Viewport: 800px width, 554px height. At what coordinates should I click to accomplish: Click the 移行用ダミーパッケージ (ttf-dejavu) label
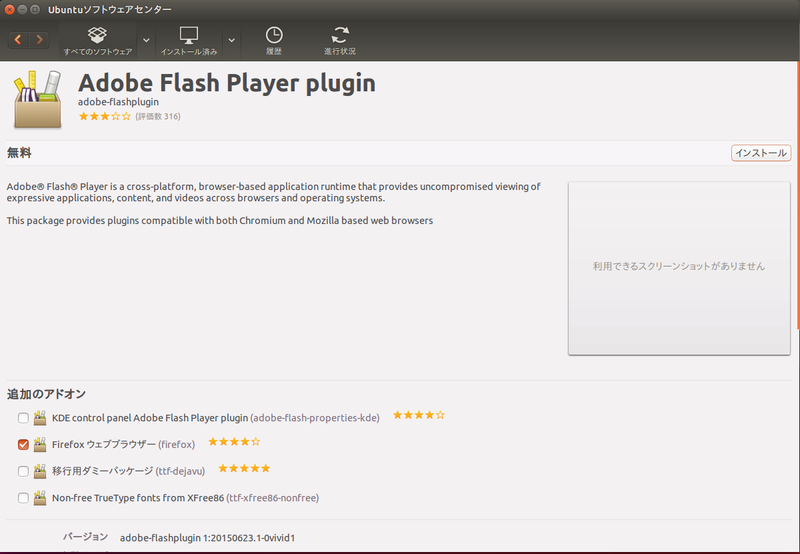tap(129, 471)
